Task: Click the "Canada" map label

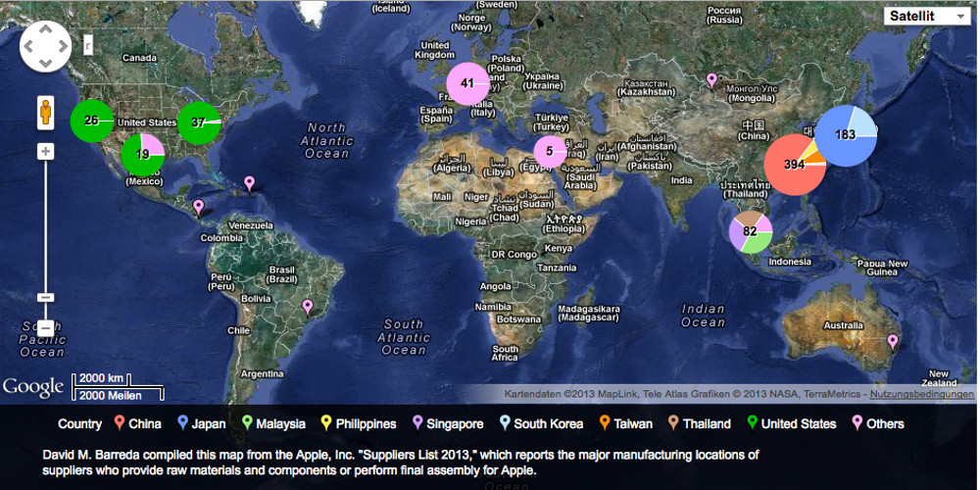Action: [139, 58]
